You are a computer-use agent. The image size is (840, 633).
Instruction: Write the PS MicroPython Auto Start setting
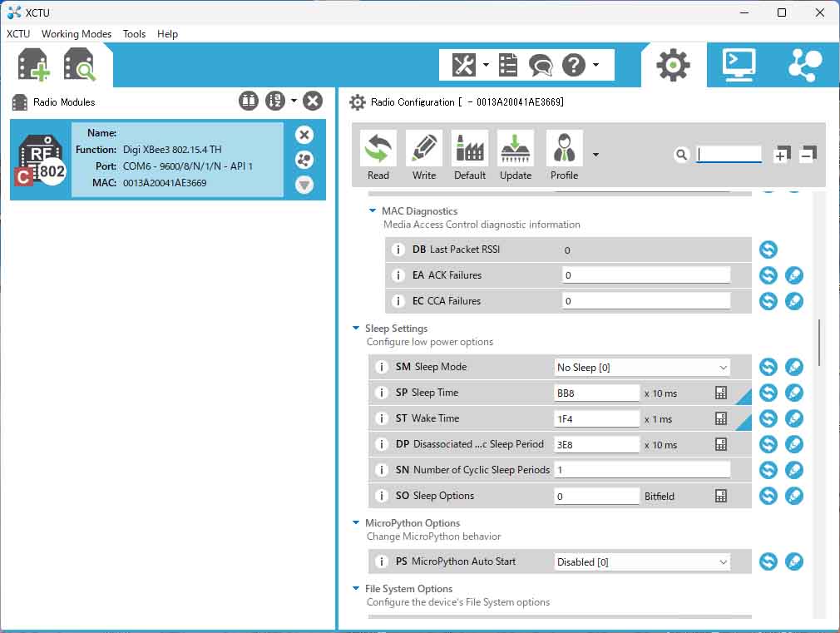(794, 561)
